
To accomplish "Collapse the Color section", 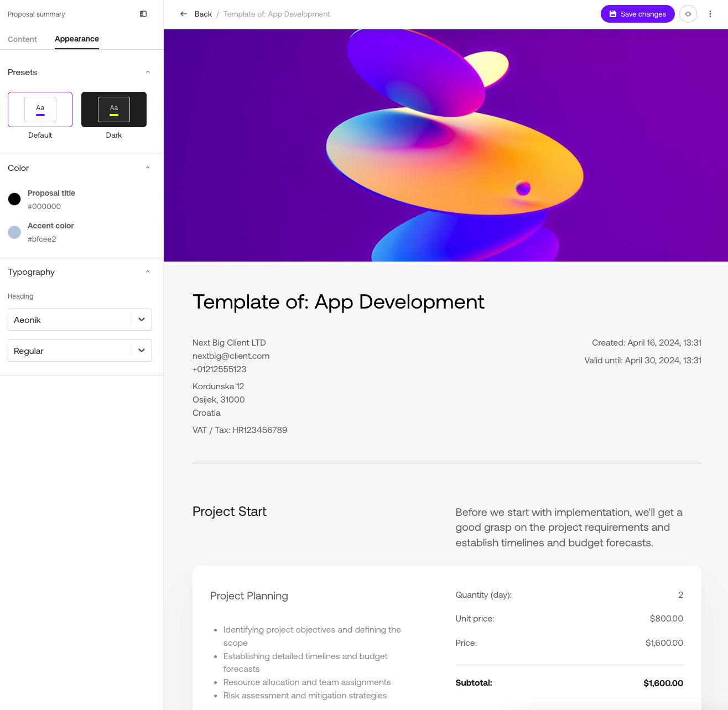I will point(148,168).
